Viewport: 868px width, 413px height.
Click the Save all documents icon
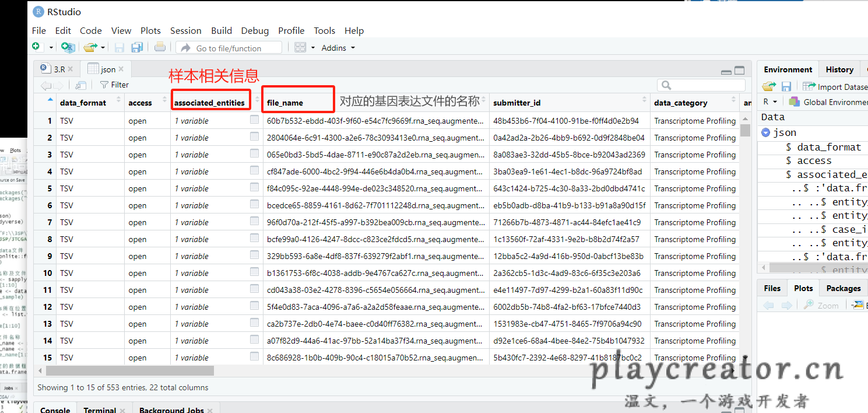coord(137,48)
